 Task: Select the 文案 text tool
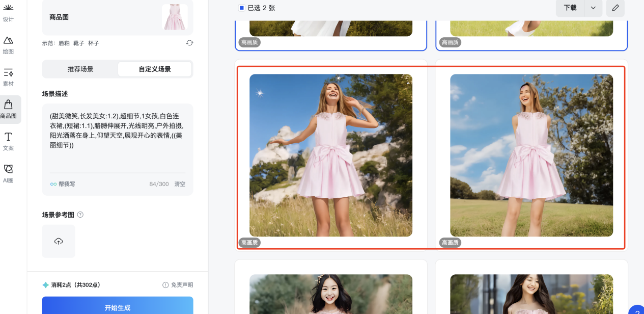tap(8, 141)
